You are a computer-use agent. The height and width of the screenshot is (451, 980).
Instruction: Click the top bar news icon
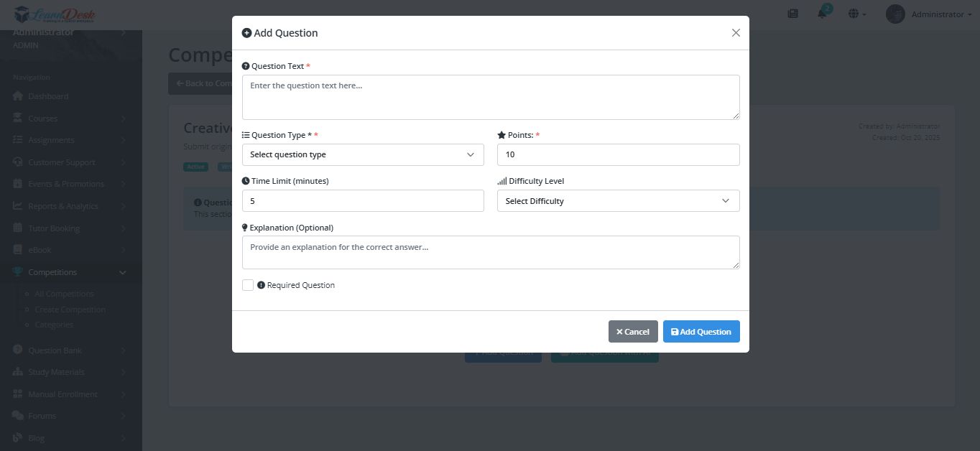tap(793, 14)
